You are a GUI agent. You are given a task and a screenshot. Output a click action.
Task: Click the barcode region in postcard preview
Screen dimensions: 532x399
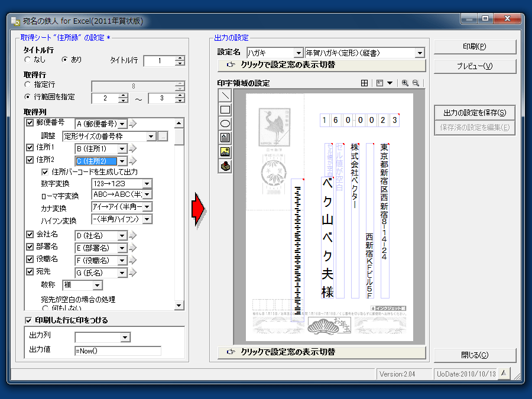coord(297,251)
